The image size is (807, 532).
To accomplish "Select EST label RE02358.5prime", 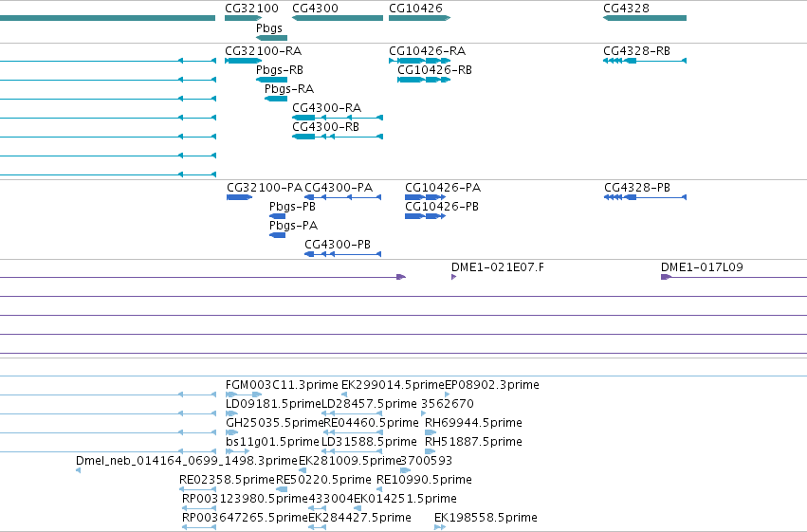I will click(227, 480).
